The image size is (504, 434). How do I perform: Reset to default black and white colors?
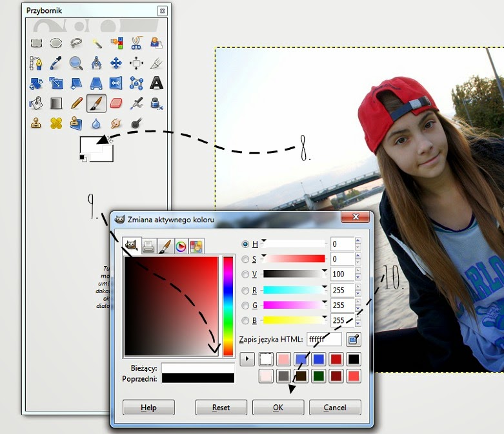tap(83, 158)
